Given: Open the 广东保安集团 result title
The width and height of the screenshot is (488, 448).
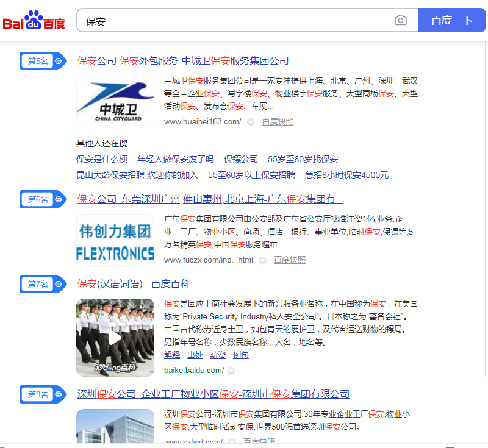Looking at the screenshot, I should pyautogui.click(x=210, y=199).
